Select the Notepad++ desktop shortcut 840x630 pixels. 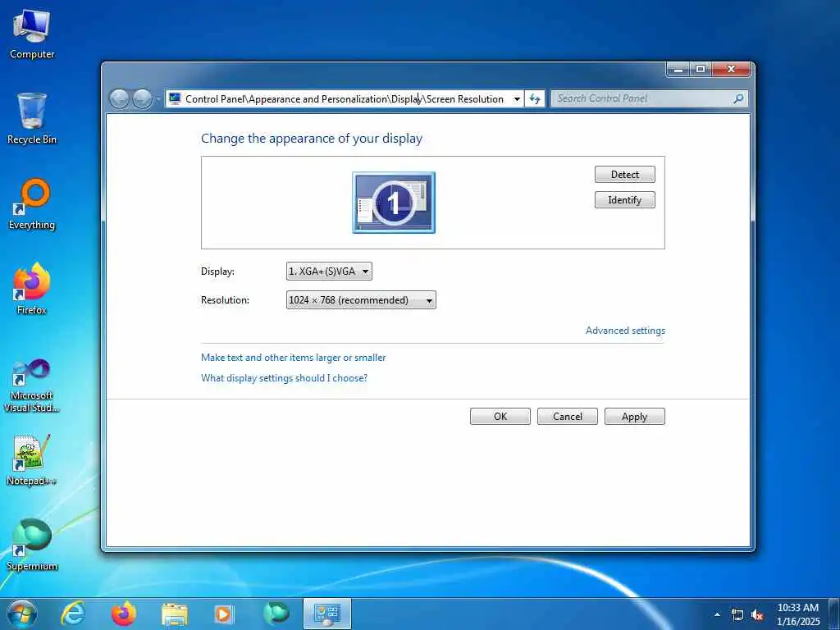tap(32, 460)
